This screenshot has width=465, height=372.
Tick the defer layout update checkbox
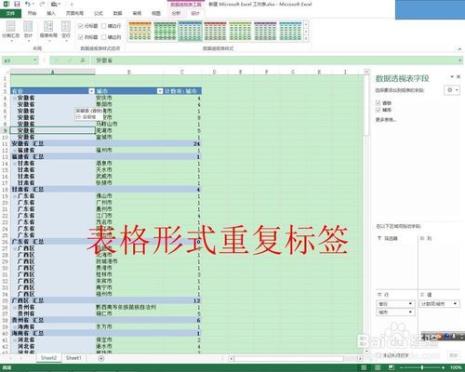pyautogui.click(x=379, y=355)
